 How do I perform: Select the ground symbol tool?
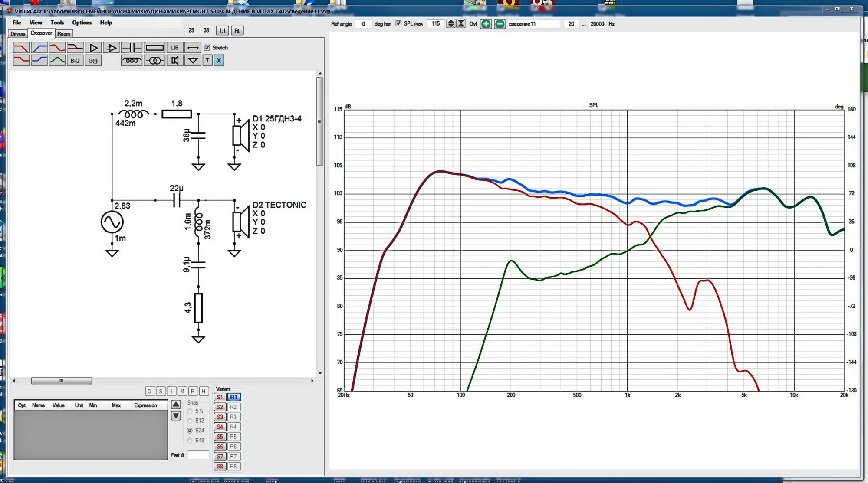click(193, 61)
